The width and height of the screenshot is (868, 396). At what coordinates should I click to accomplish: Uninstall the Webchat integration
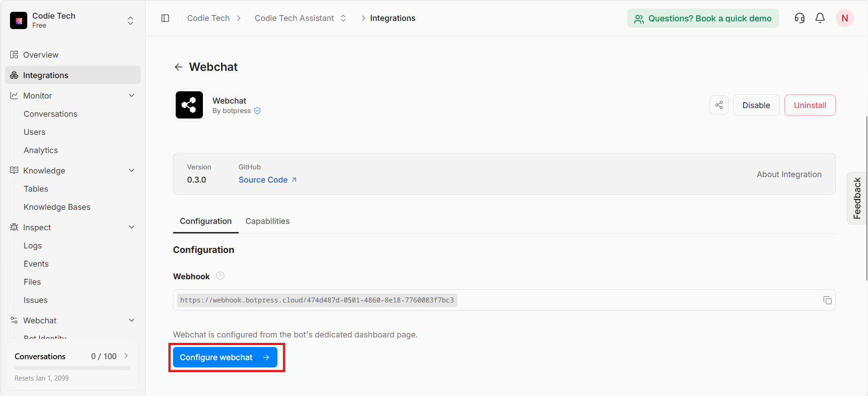pyautogui.click(x=809, y=105)
